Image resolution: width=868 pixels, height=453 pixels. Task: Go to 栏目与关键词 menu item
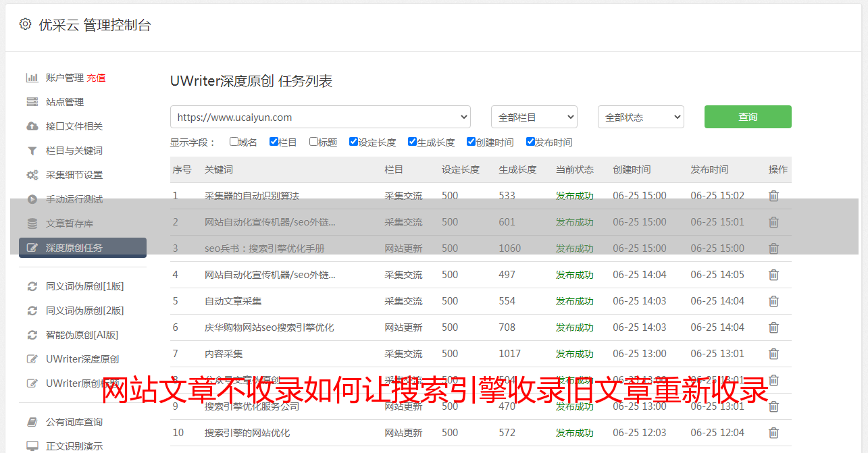pos(74,151)
